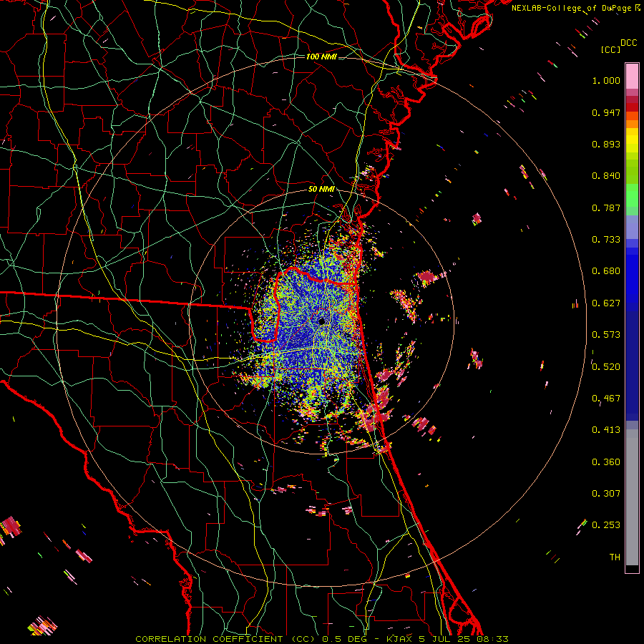This screenshot has height=644, width=644.
Task: Click the black KJAX radar site dot
Action: coord(322,321)
